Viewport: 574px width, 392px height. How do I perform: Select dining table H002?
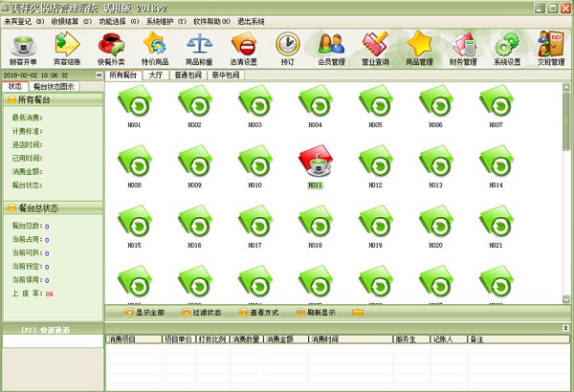pos(195,106)
